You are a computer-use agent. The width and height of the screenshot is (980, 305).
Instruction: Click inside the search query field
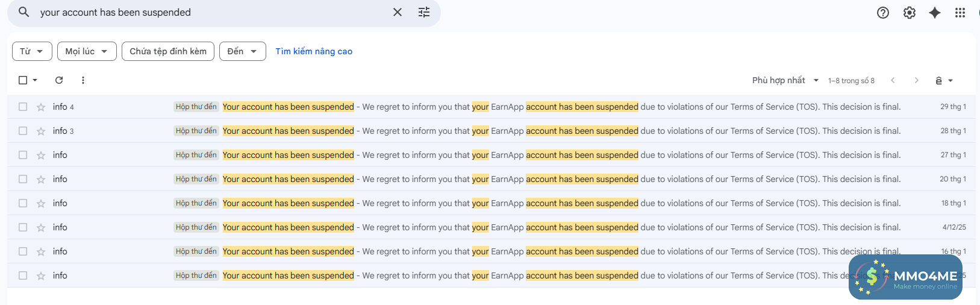(211, 12)
